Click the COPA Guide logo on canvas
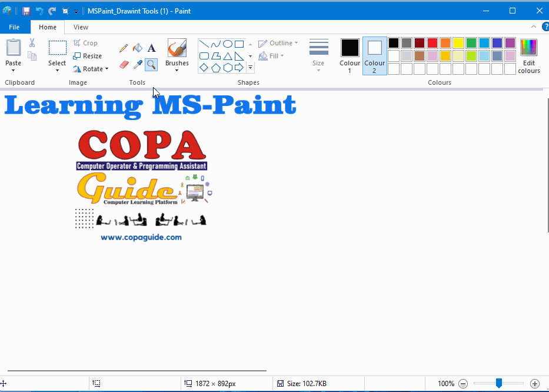 (143, 185)
